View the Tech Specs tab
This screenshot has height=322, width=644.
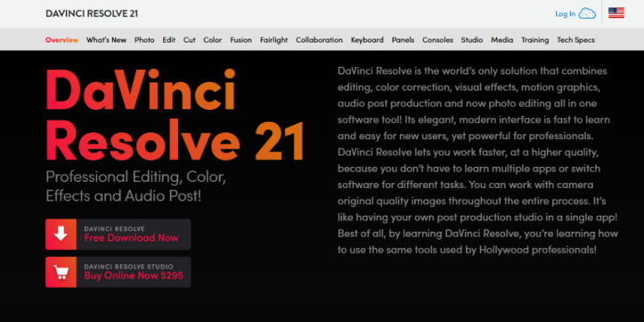pyautogui.click(x=575, y=40)
